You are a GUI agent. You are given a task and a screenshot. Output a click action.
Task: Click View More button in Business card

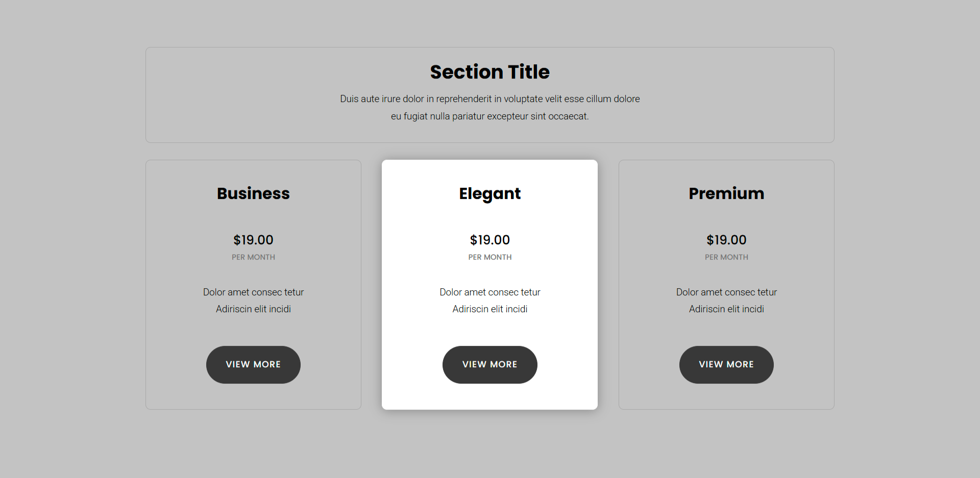click(253, 364)
